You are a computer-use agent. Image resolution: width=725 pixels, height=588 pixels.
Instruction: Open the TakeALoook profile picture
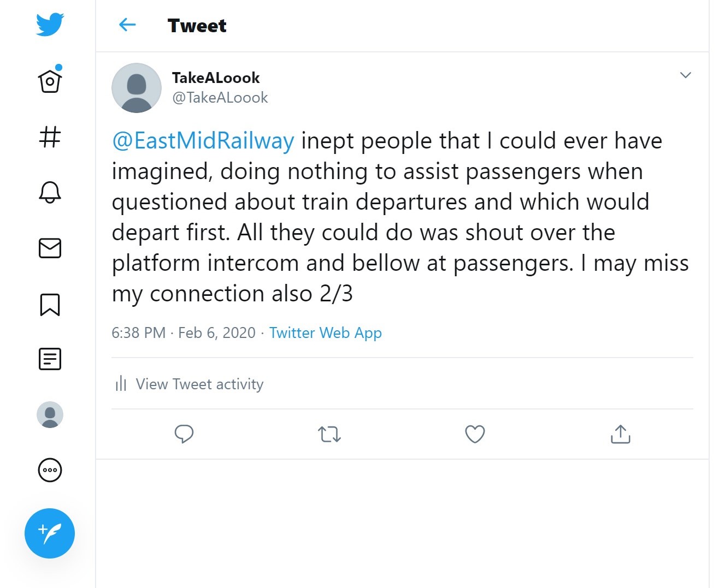137,88
